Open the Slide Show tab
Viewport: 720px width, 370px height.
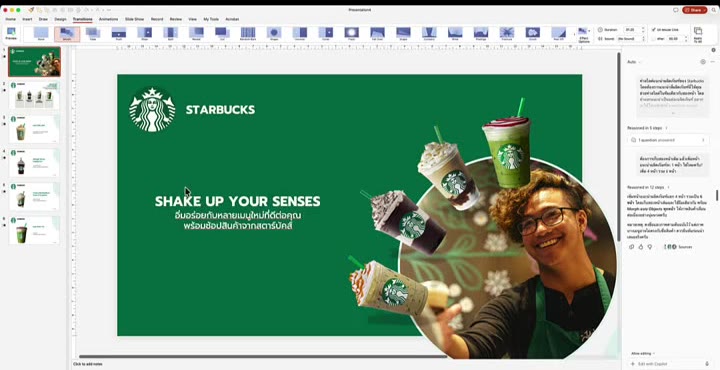pyautogui.click(x=135, y=19)
